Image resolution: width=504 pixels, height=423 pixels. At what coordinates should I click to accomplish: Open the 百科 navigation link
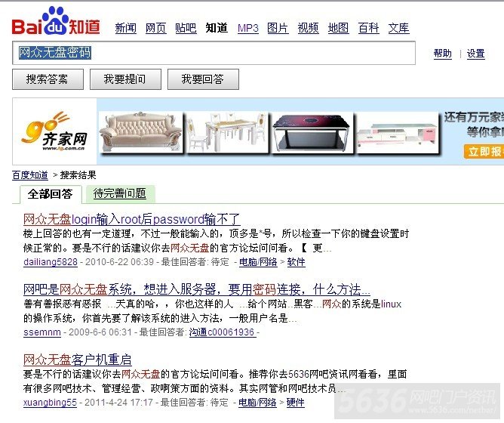click(368, 28)
